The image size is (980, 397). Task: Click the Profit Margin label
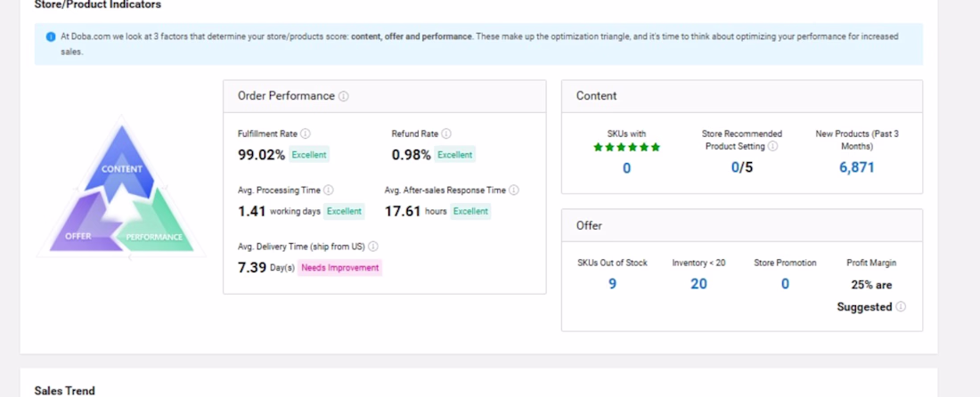[871, 263]
